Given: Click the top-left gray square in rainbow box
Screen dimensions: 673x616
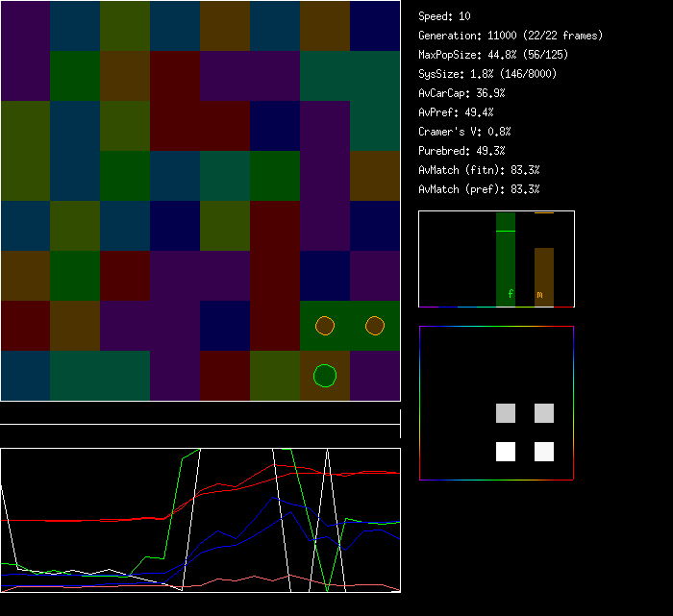Looking at the screenshot, I should coord(506,413).
